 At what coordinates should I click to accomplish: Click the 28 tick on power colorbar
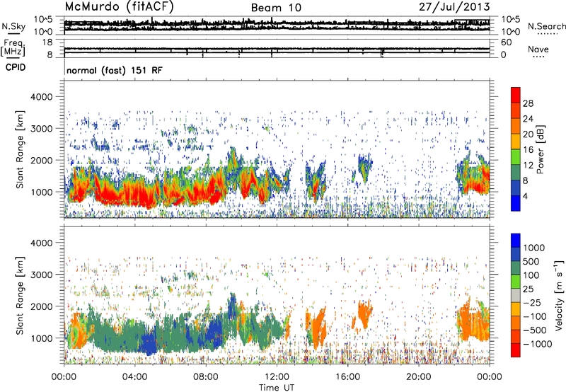[528, 103]
